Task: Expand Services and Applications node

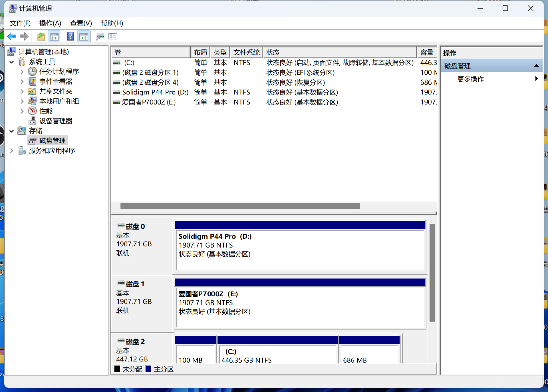Action: (x=12, y=150)
